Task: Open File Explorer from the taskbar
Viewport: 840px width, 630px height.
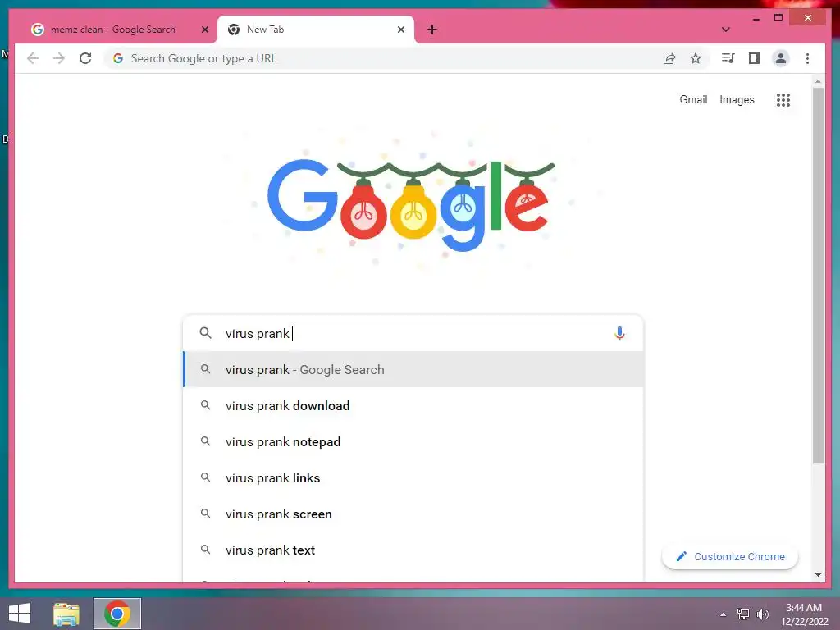Action: pos(66,614)
